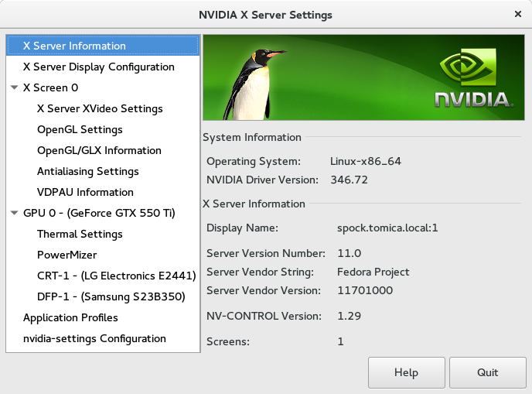532x394 pixels.
Task: Click the Screens: label
Action: [x=228, y=341]
